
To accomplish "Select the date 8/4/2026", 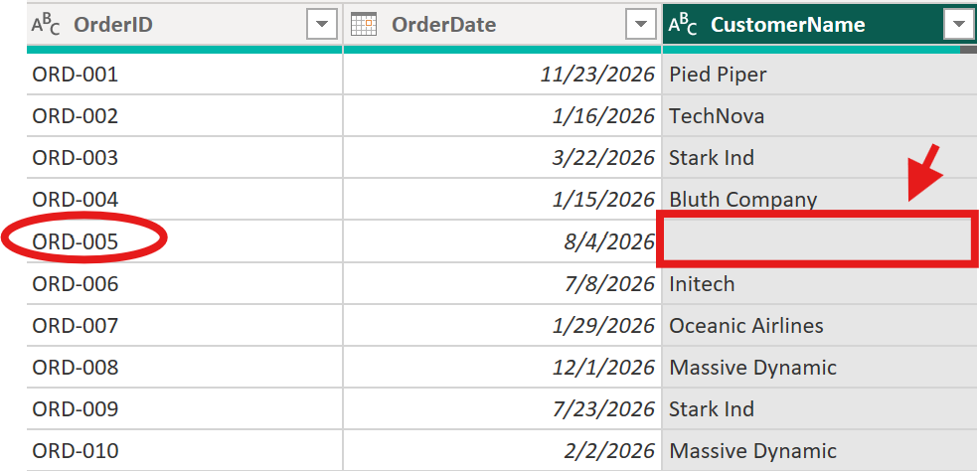I will (x=503, y=241).
